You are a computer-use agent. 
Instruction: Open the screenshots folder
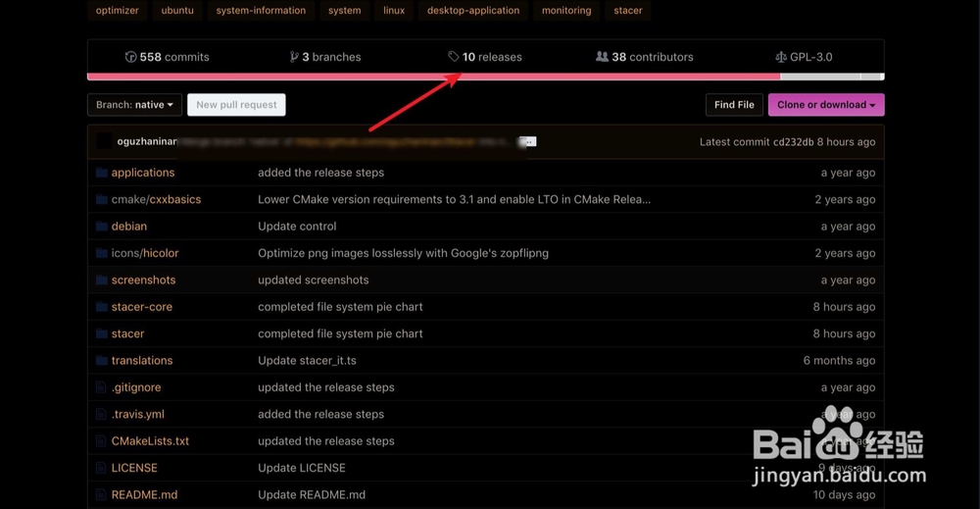point(144,280)
